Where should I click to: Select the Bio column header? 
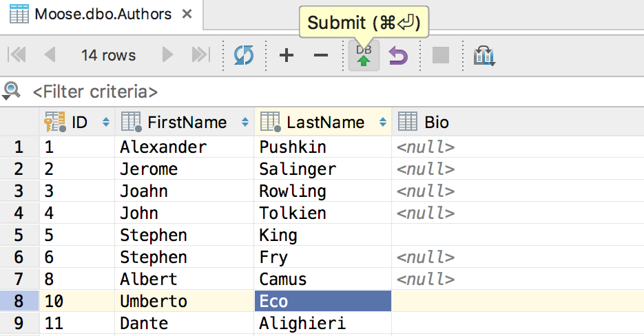[518, 122]
